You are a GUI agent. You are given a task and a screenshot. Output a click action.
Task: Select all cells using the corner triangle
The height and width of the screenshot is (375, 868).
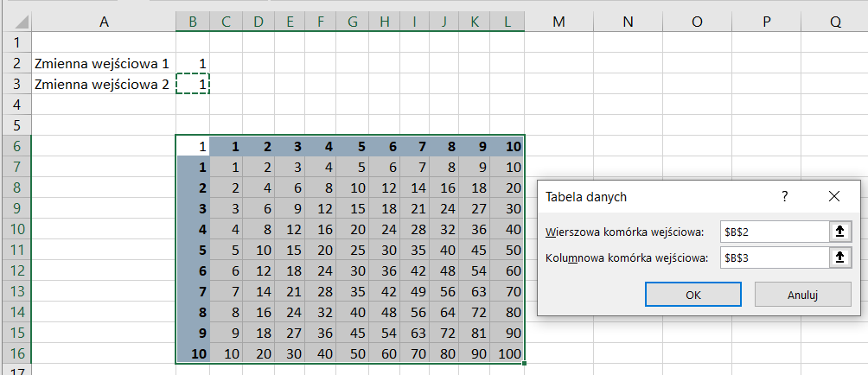click(x=21, y=22)
